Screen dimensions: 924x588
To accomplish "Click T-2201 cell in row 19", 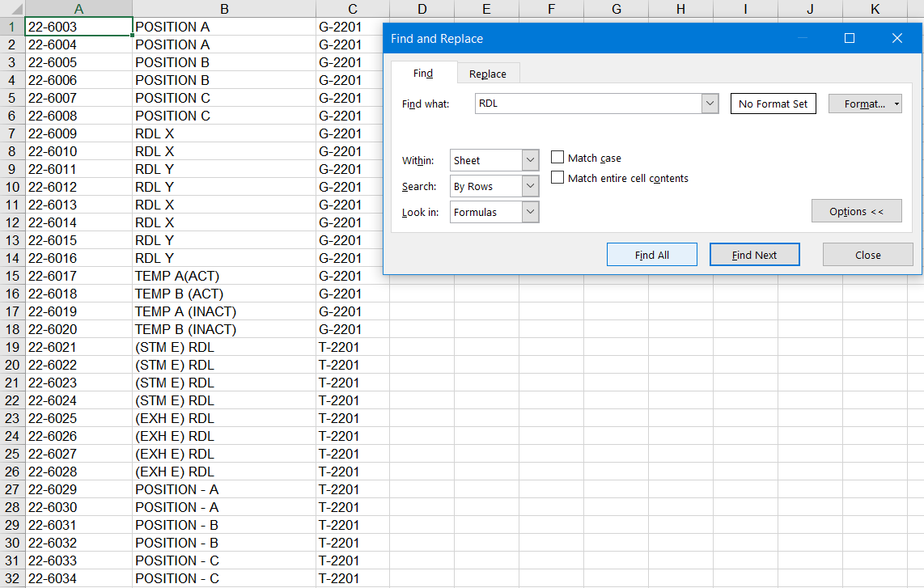I will pos(353,347).
